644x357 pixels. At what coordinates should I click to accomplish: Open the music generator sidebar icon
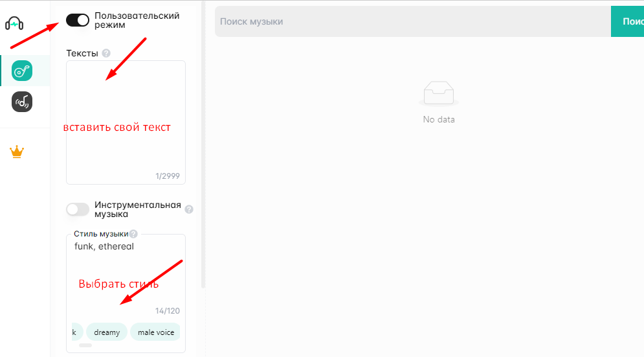coord(22,71)
